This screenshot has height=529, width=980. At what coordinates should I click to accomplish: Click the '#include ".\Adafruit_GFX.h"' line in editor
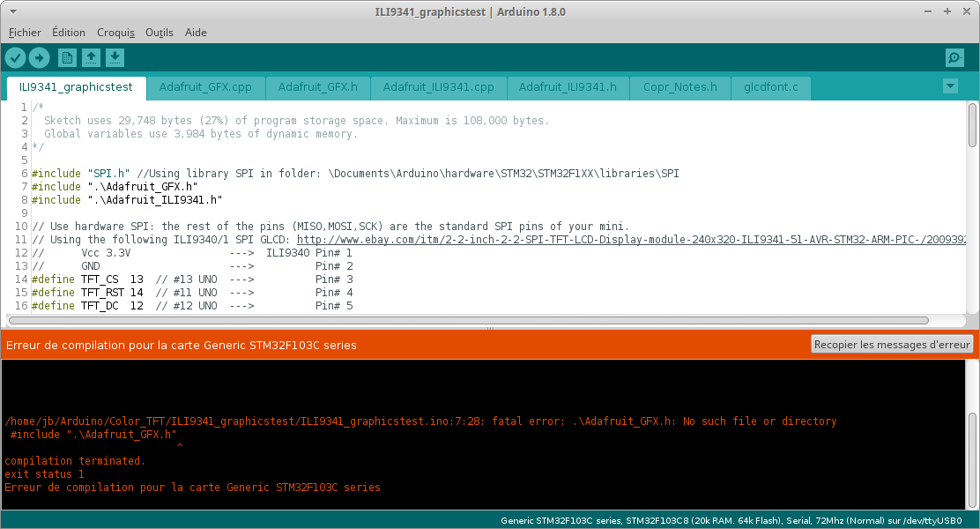pos(115,186)
